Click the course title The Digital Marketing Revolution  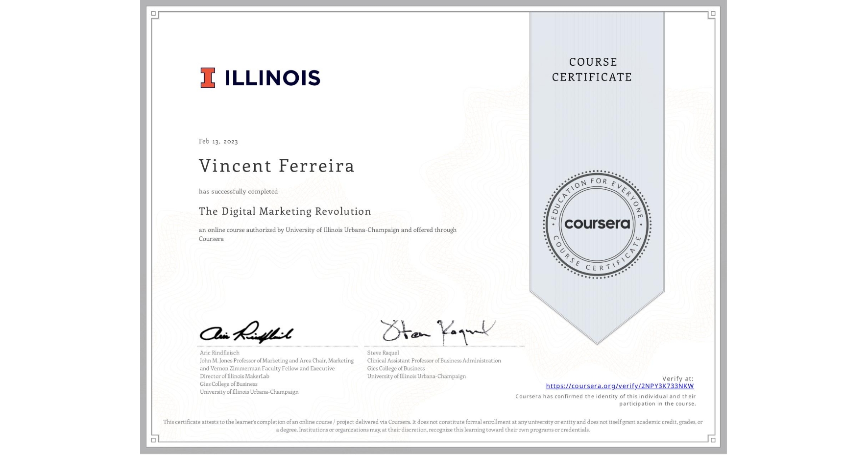[x=285, y=211]
